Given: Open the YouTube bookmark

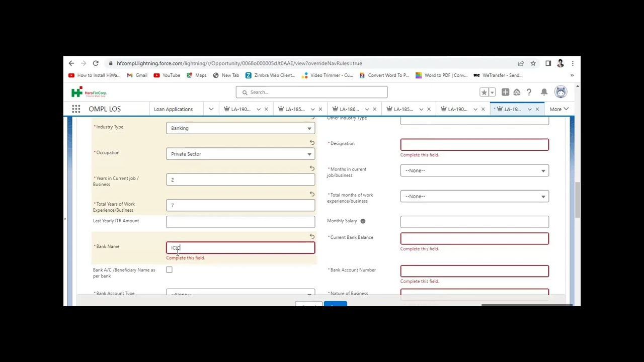Looking at the screenshot, I should point(167,75).
